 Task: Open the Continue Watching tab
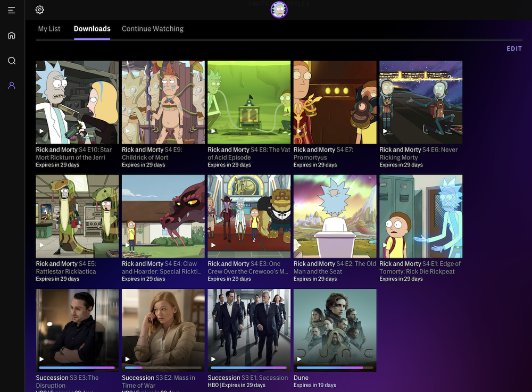click(x=153, y=29)
